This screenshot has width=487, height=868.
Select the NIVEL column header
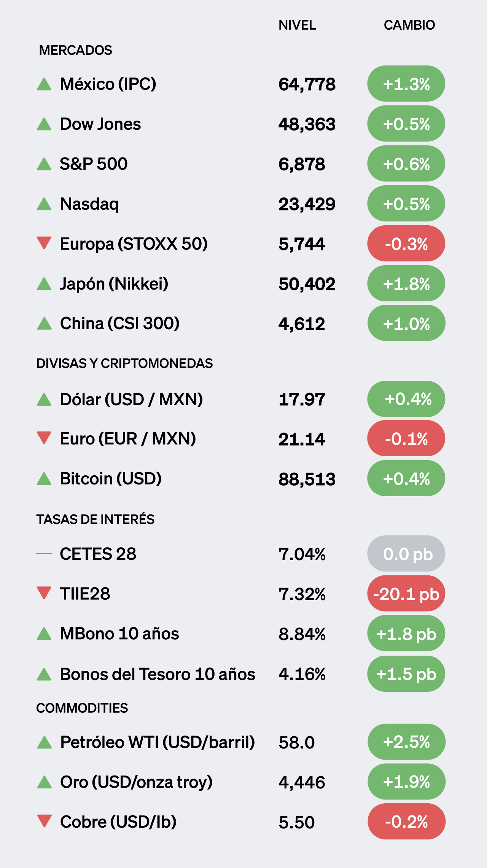coord(297,25)
